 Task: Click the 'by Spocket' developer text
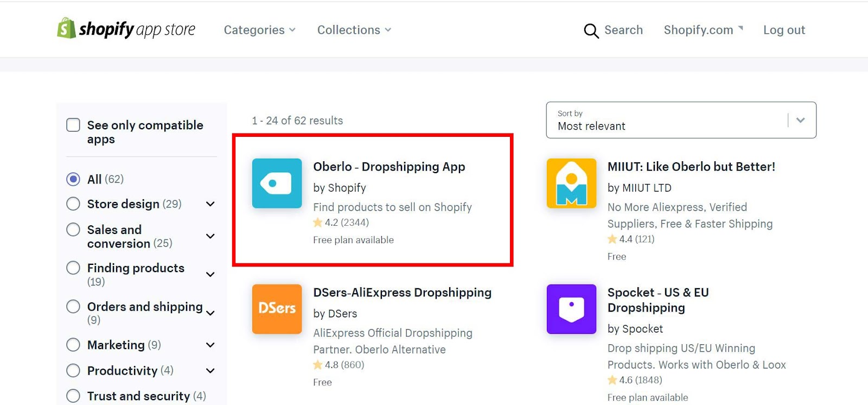point(635,329)
